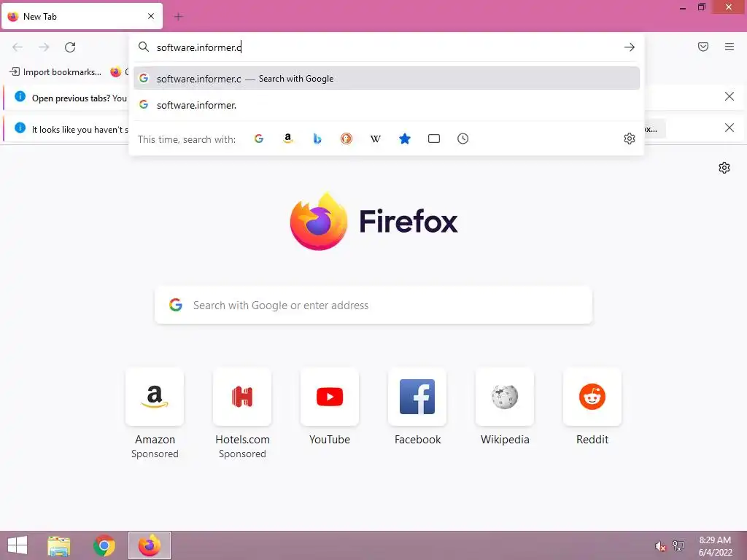Screen dimensions: 747x560
Task: Go back using the back arrow
Action: (x=18, y=47)
